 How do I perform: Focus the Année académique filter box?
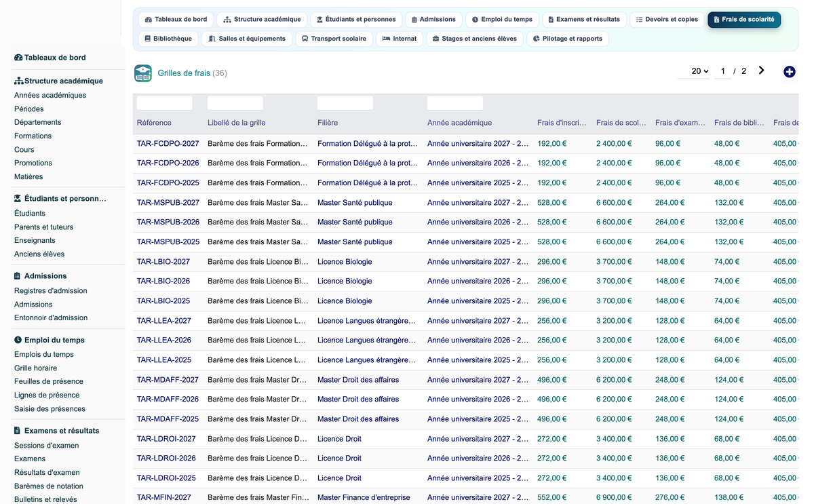tap(455, 103)
